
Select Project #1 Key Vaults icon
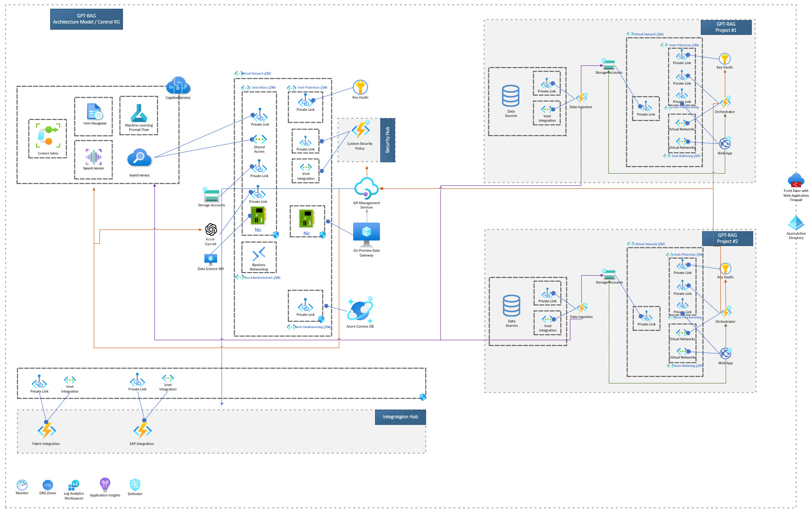click(725, 59)
